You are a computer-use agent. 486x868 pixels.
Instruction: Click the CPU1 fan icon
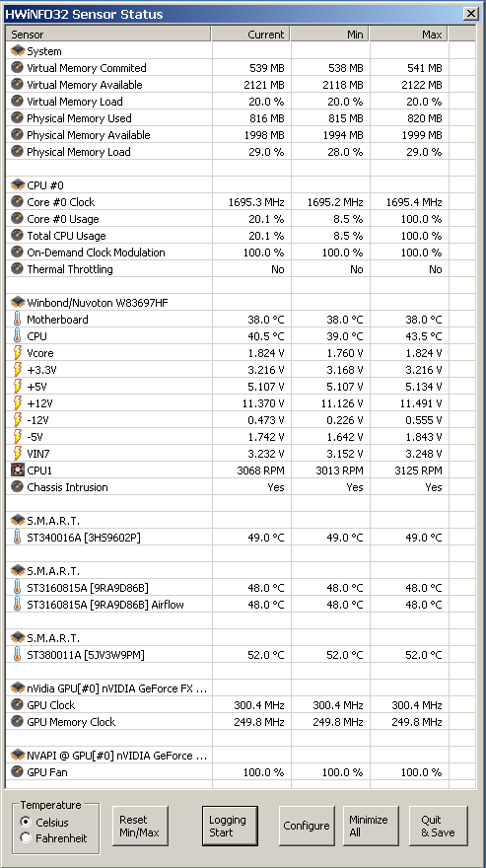click(17, 470)
